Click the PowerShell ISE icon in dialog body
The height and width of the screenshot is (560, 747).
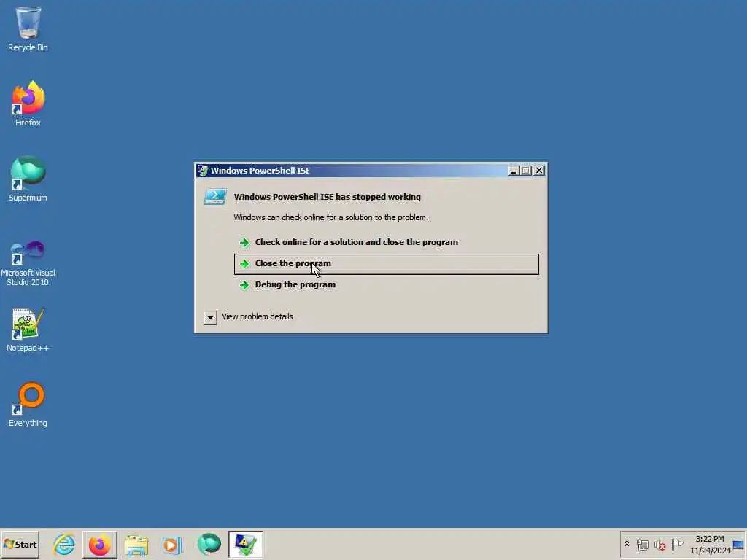(215, 197)
